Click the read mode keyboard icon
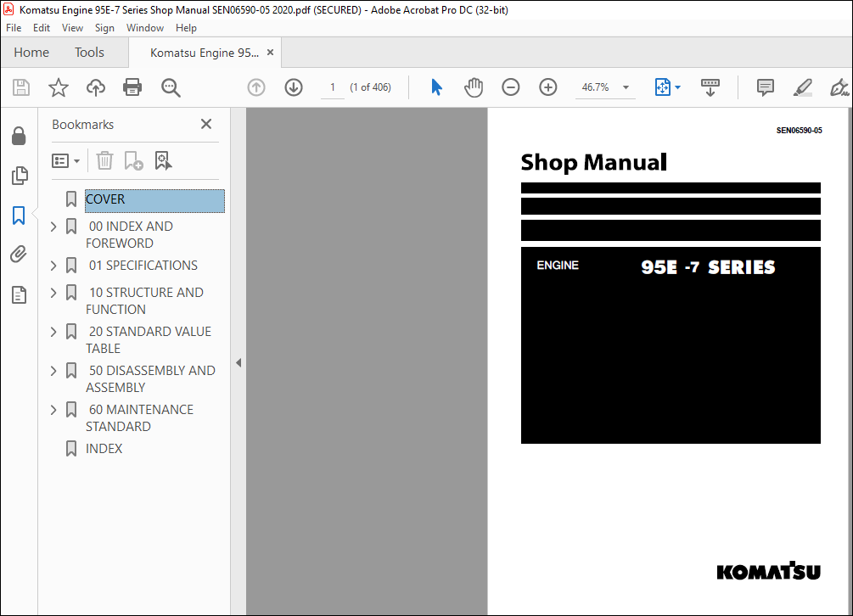 tap(710, 87)
